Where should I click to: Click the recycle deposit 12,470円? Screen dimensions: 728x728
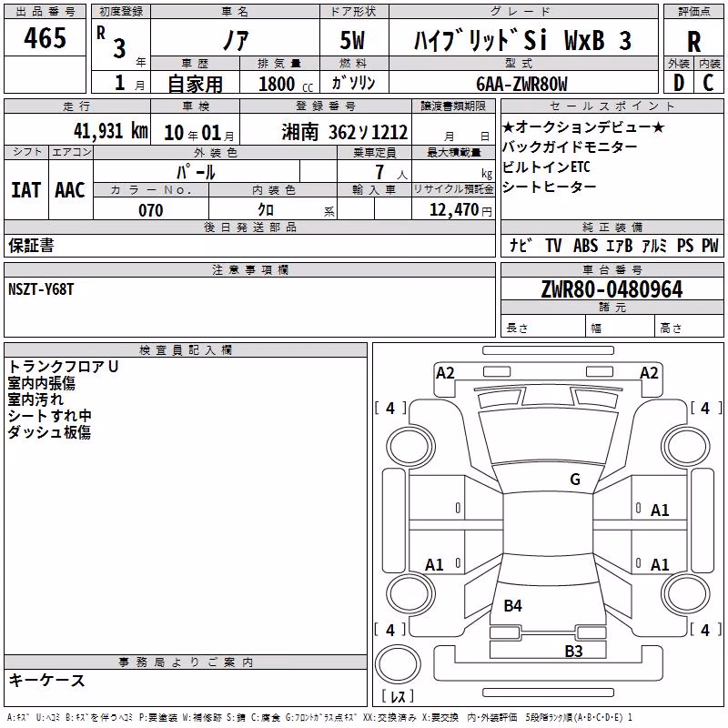click(460, 210)
